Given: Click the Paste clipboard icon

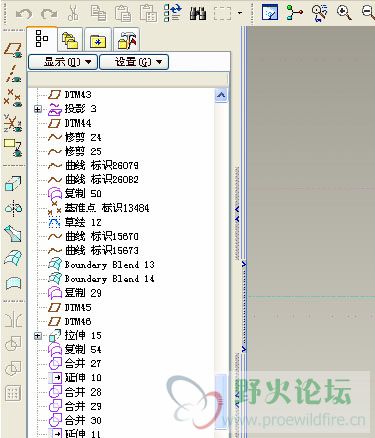Looking at the screenshot, I should (123, 13).
